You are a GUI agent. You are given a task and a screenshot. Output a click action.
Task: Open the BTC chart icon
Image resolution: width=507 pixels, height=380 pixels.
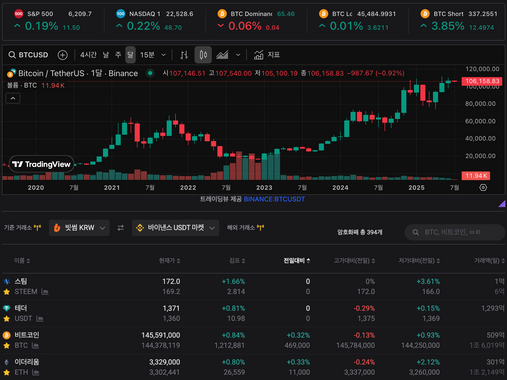tap(35, 346)
